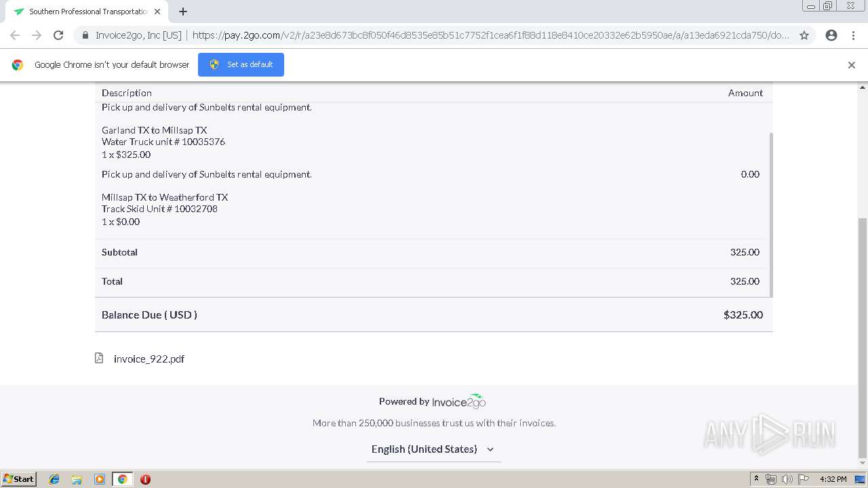Image resolution: width=868 pixels, height=488 pixels.
Task: Click the network tray icon
Action: [x=771, y=479]
